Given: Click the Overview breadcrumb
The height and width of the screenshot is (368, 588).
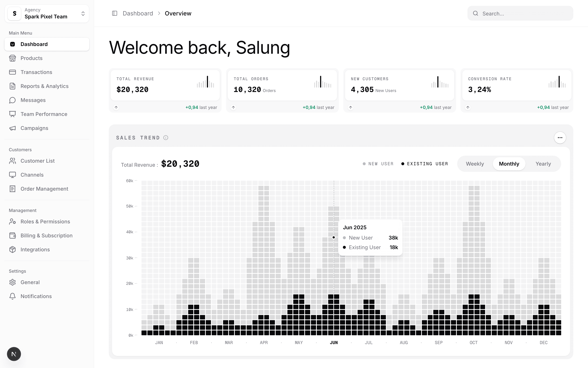Looking at the screenshot, I should [178, 13].
